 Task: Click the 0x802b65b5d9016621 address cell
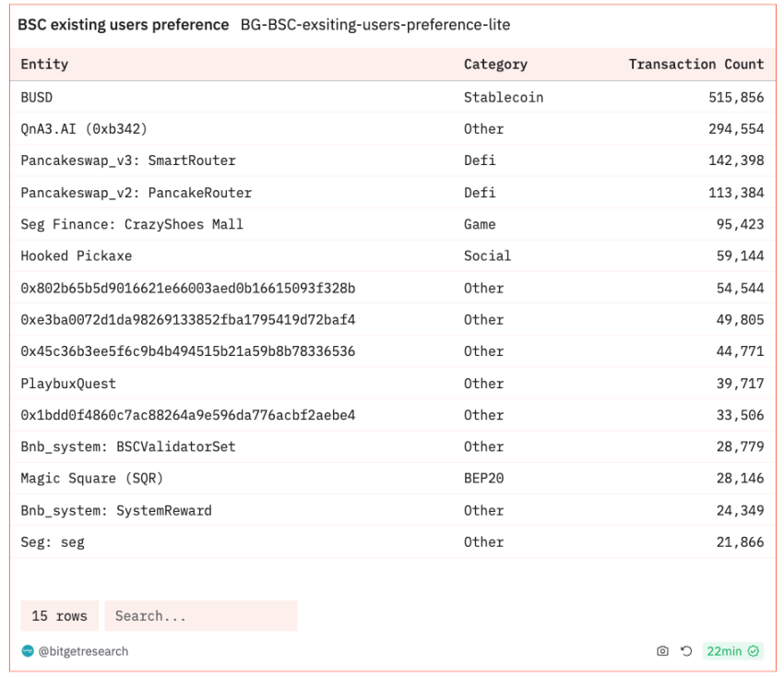click(188, 288)
